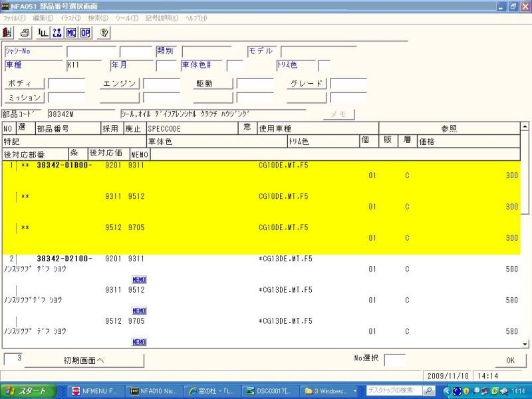Open the ファイル(F) menu
This screenshot has height=399, width=532.
pos(14,18)
